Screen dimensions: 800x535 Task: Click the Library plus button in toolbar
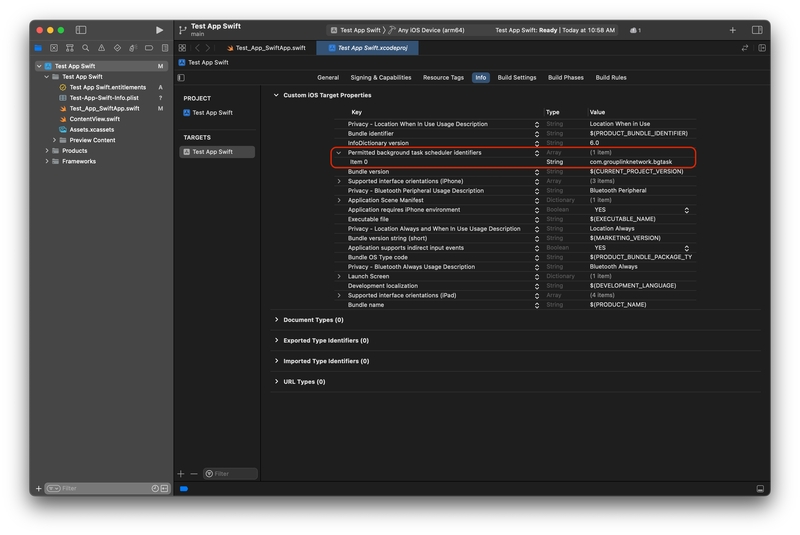732,30
